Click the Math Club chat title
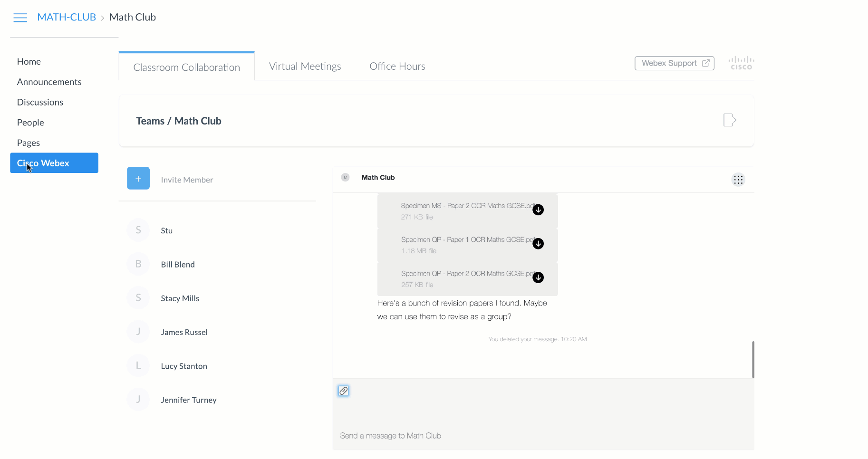868x459 pixels. tap(378, 177)
